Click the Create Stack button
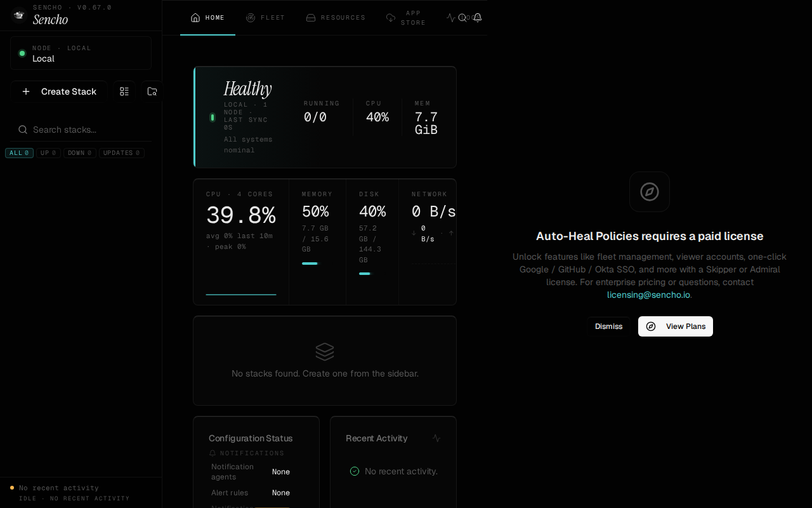This screenshot has height=508, width=812. click(x=59, y=91)
